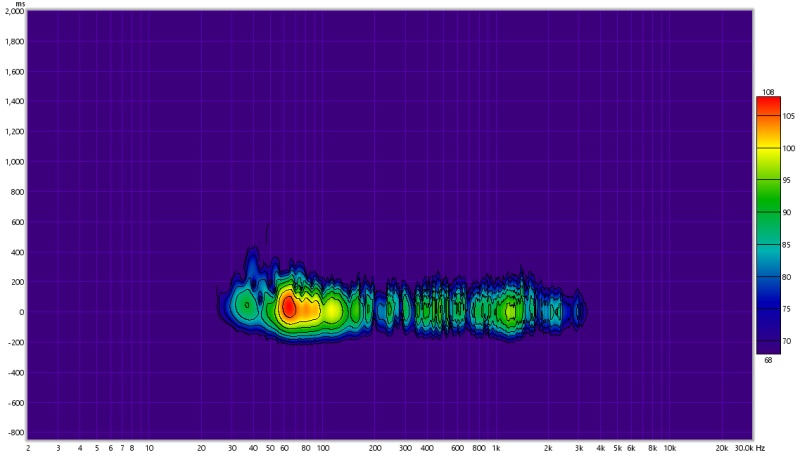Click the "105" color scale label

pyautogui.click(x=788, y=116)
